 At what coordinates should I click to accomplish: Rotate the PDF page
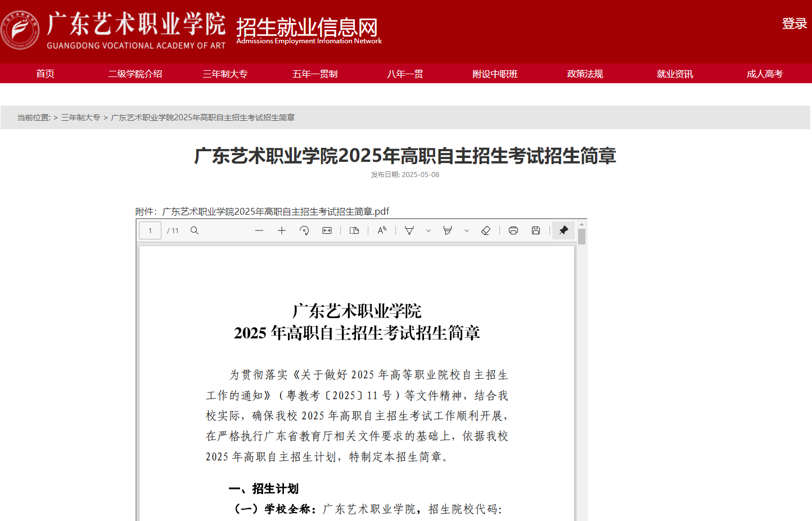tap(304, 230)
